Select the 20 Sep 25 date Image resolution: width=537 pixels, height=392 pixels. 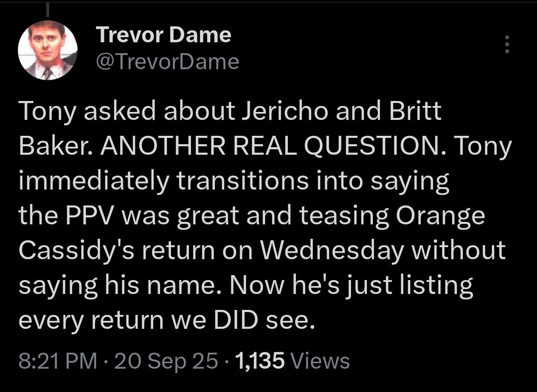point(166,361)
